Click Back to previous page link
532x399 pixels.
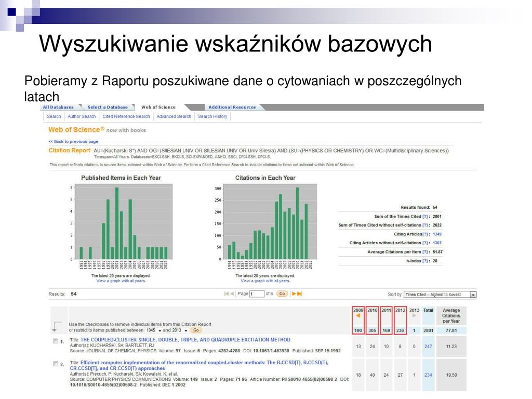point(73,141)
